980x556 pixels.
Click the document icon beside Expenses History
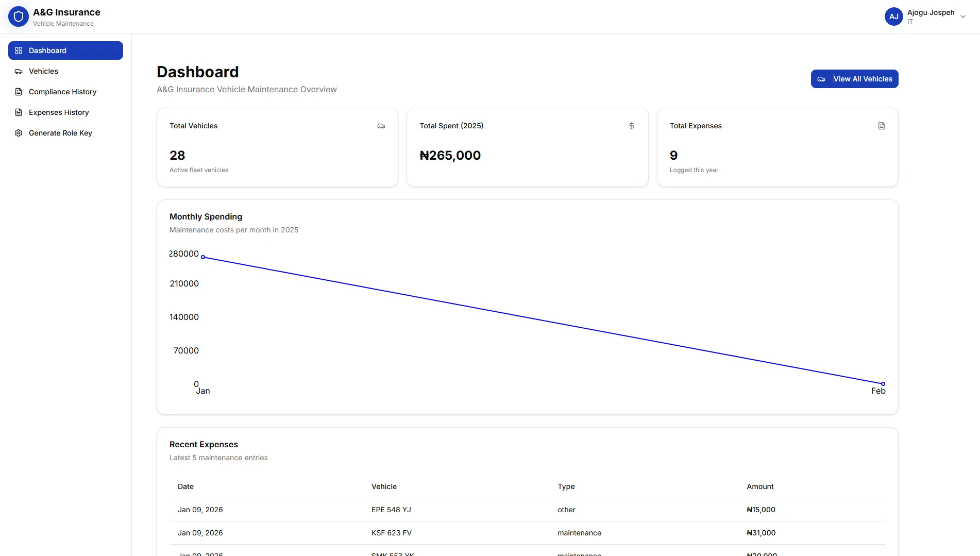coord(19,112)
